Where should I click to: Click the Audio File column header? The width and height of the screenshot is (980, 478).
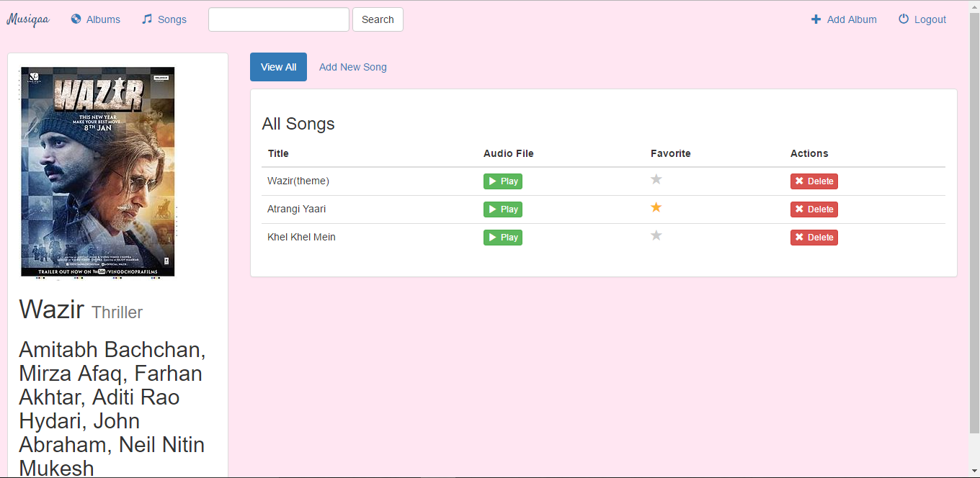pos(509,153)
